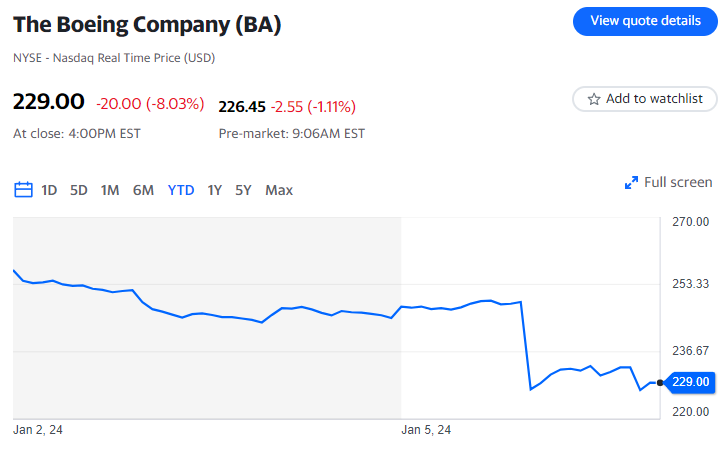Switch chart to 5D range
Viewport: 728px width, 455px height.
pos(79,190)
